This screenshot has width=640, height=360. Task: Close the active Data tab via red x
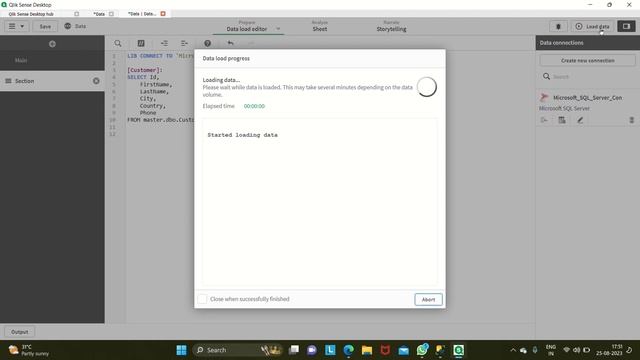click(163, 13)
